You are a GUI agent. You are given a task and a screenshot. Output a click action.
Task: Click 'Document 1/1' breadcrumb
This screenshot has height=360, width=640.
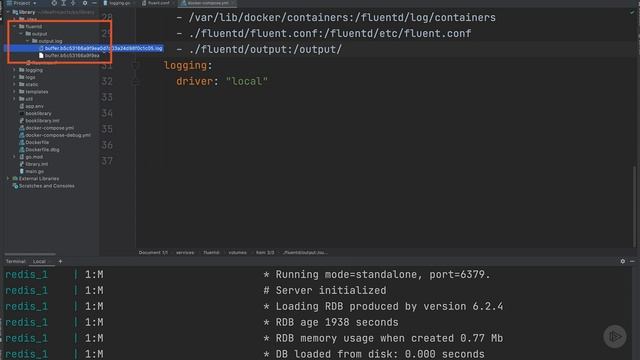(x=153, y=253)
